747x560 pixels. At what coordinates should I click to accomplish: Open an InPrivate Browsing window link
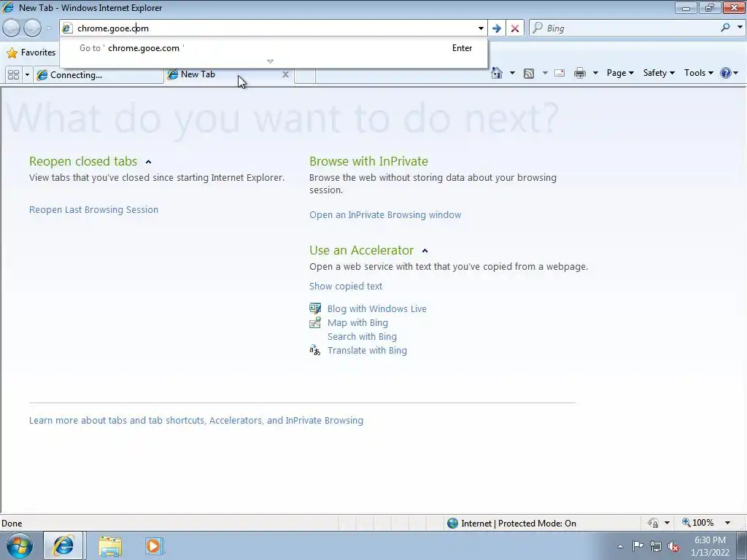(385, 215)
